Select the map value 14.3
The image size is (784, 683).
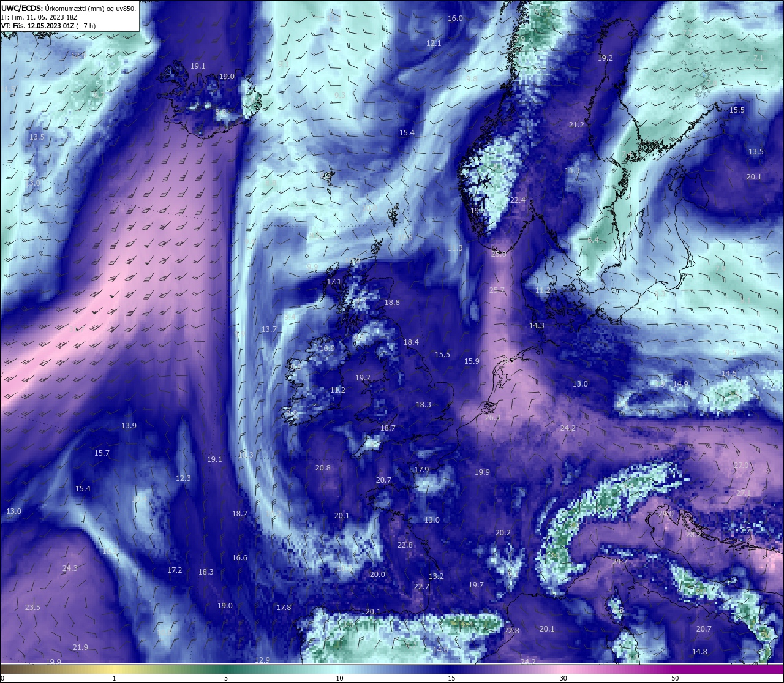point(537,326)
